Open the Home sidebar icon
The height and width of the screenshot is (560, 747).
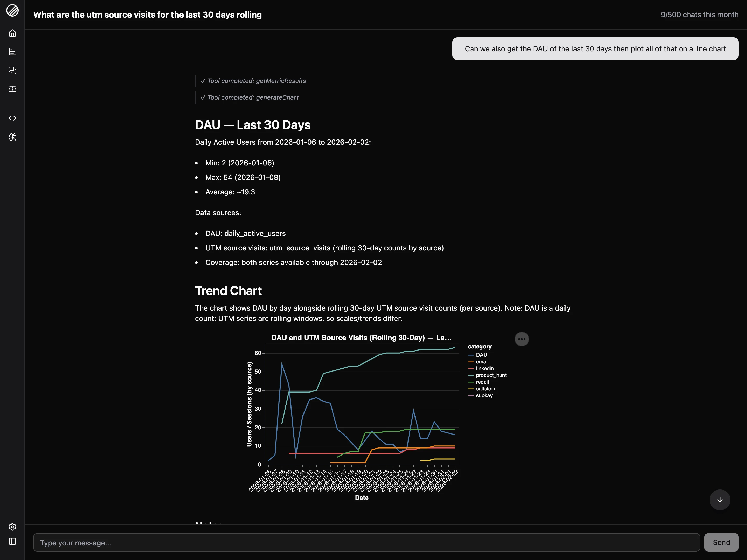12,33
